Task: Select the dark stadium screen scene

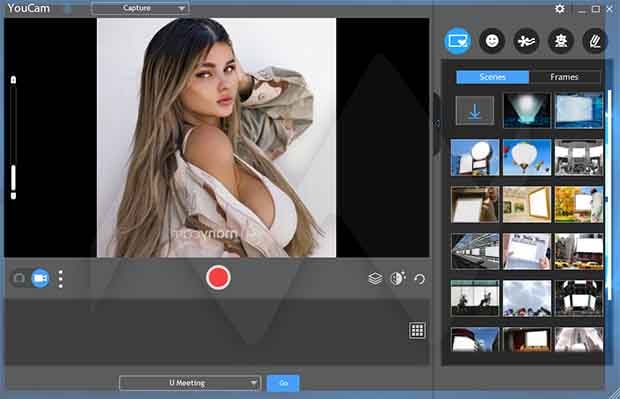Action: [579, 298]
